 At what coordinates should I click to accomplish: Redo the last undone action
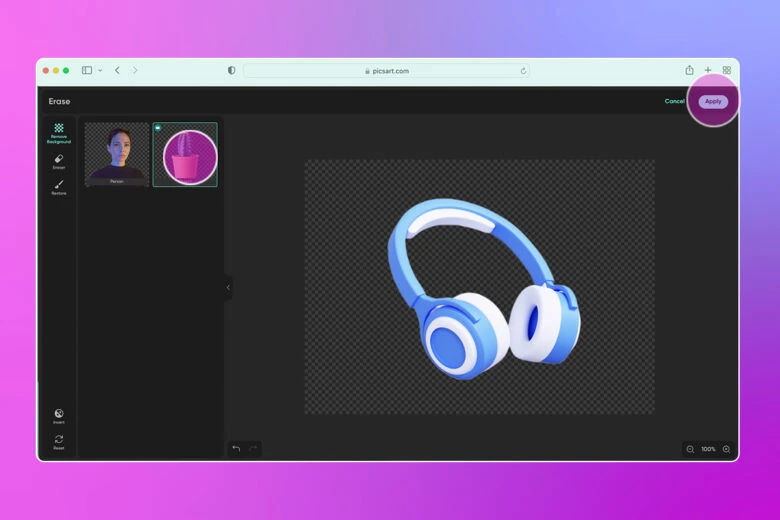coord(253,449)
